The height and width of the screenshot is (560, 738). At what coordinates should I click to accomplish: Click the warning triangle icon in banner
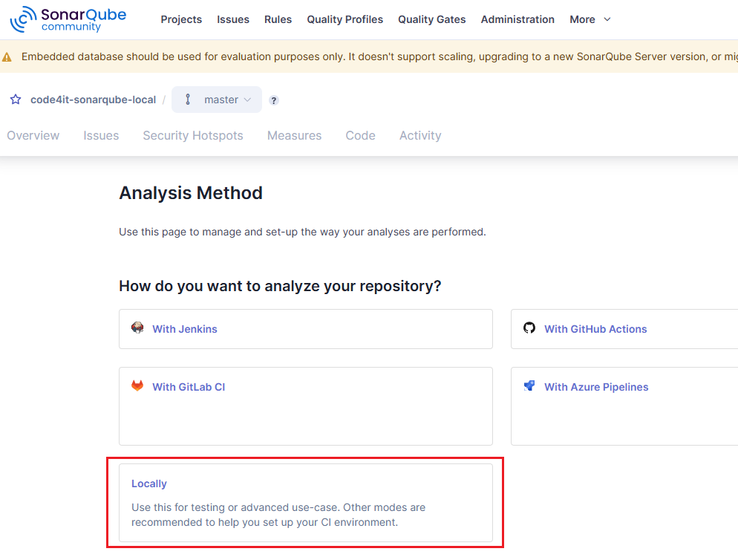click(7, 57)
